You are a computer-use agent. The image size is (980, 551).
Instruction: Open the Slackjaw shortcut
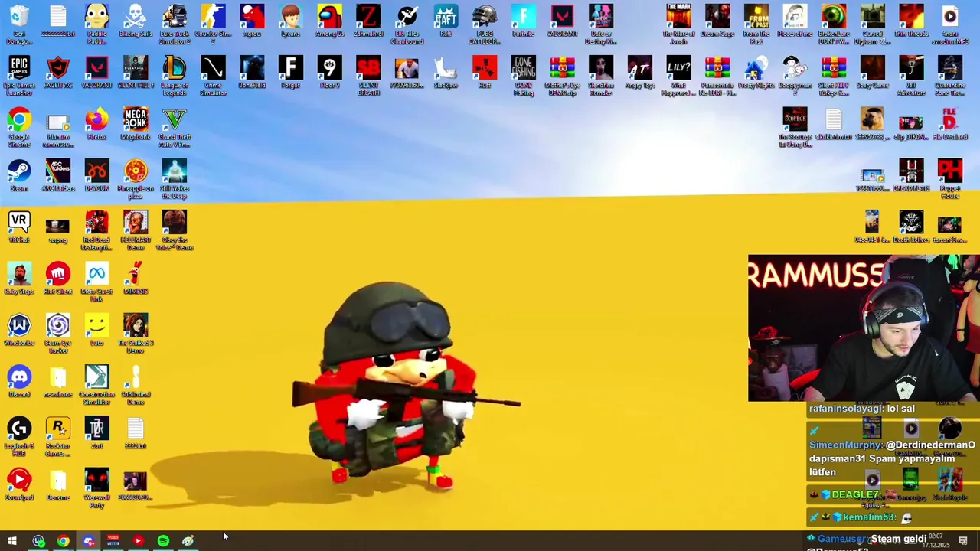pyautogui.click(x=446, y=72)
